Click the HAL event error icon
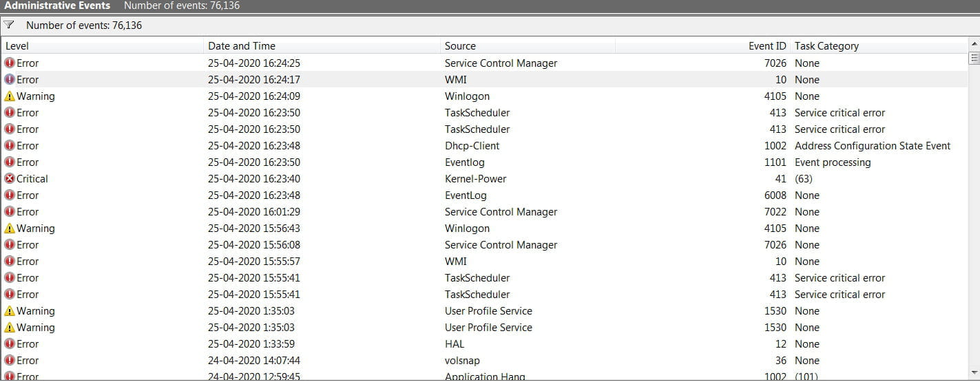 click(x=10, y=344)
